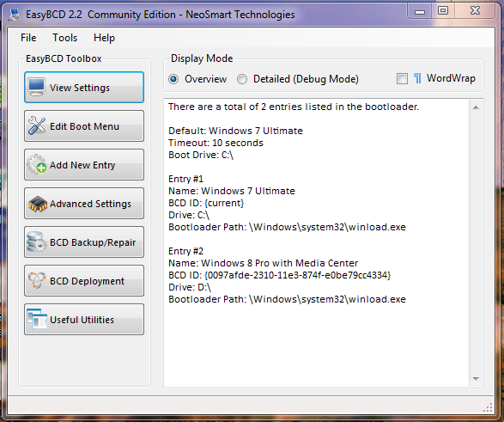Image resolution: width=504 pixels, height=422 pixels.
Task: Click the WordWrap pilcrow icon
Action: pyautogui.click(x=417, y=78)
